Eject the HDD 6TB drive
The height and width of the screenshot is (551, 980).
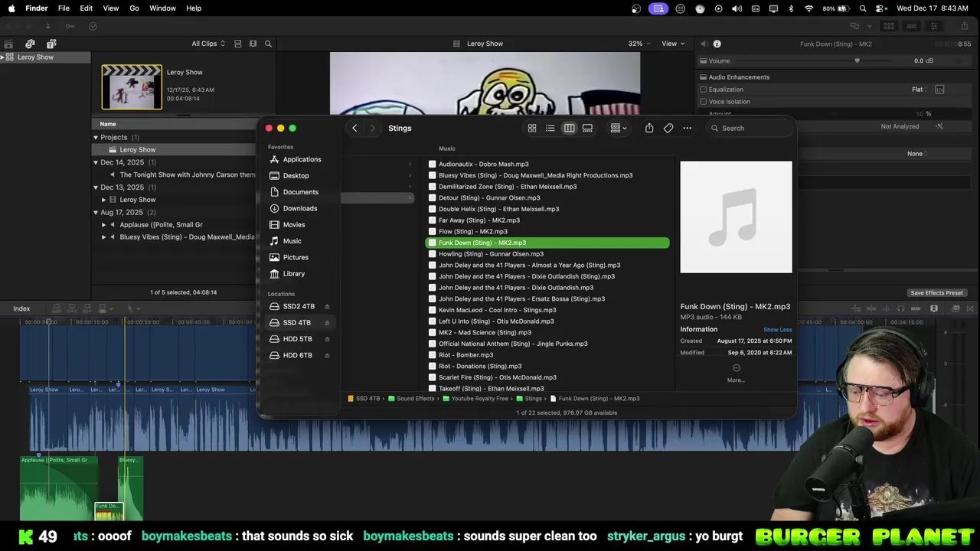(x=327, y=355)
